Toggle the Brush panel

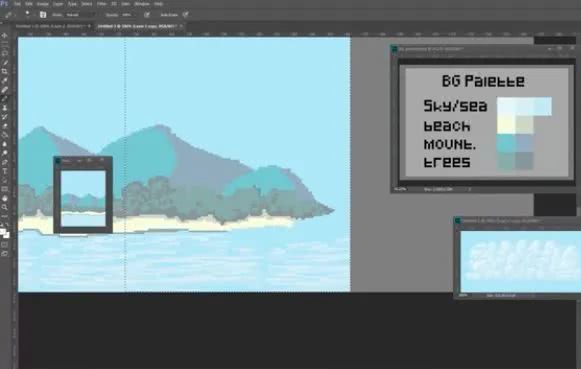tap(43, 15)
